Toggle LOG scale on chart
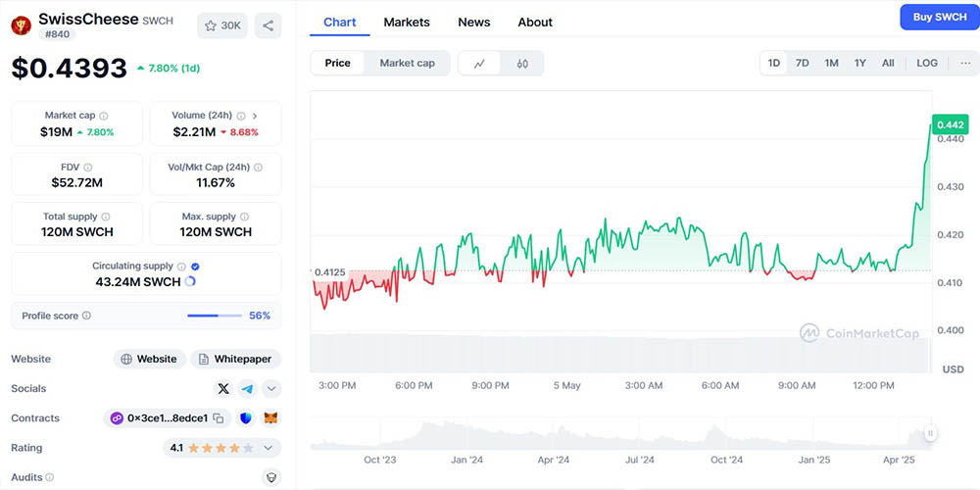This screenshot has height=490, width=980. coord(927,63)
